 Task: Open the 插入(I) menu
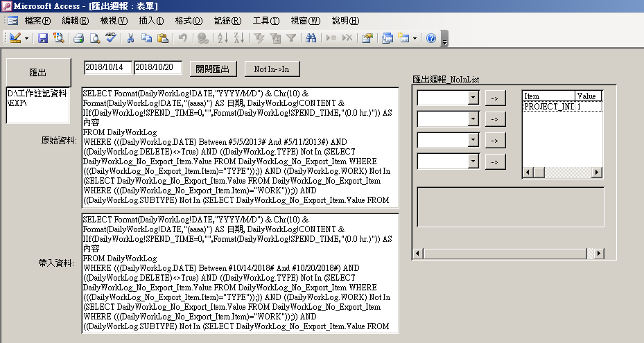pos(151,21)
